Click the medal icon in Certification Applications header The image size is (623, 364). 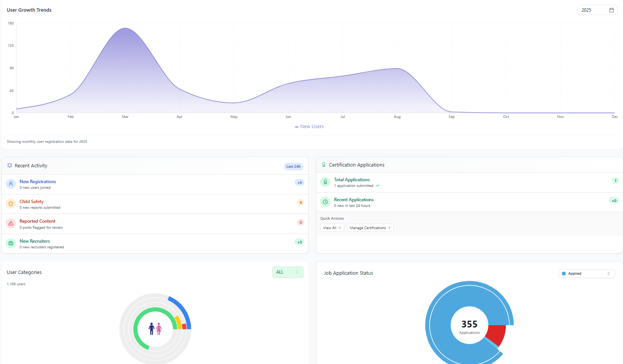click(324, 165)
